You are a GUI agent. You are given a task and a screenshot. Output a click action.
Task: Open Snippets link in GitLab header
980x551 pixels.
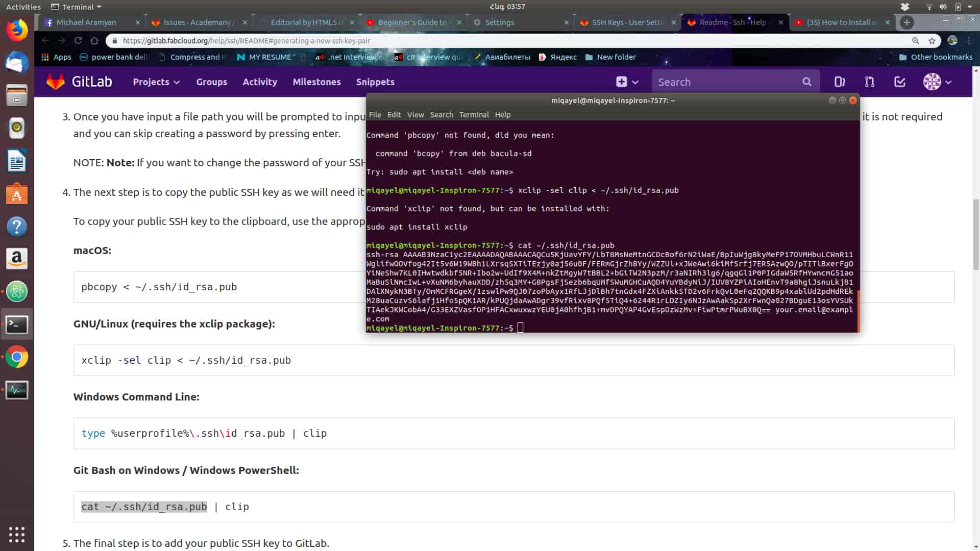[375, 82]
